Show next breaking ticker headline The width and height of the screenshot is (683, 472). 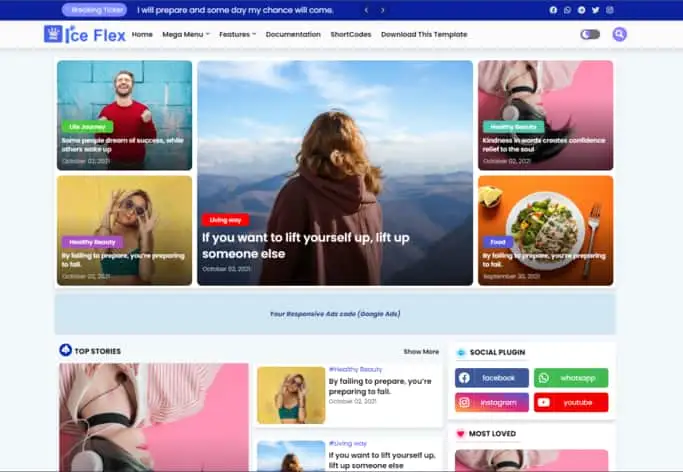point(382,10)
